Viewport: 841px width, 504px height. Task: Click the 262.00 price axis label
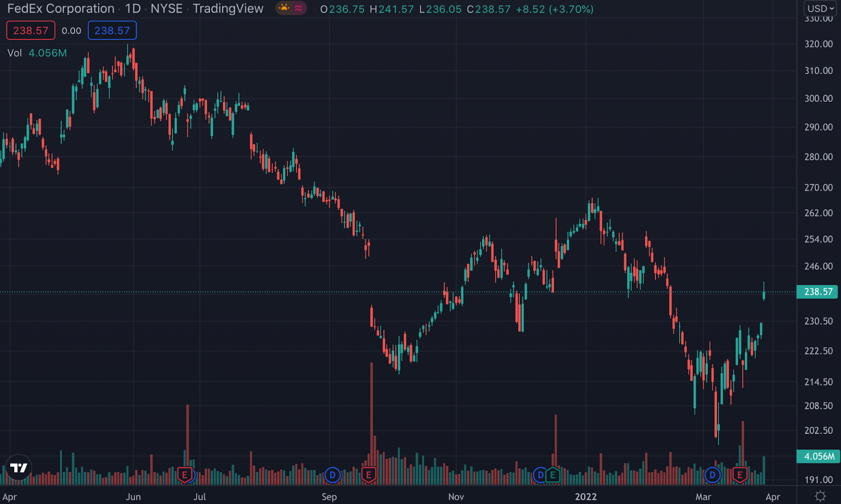(x=818, y=213)
